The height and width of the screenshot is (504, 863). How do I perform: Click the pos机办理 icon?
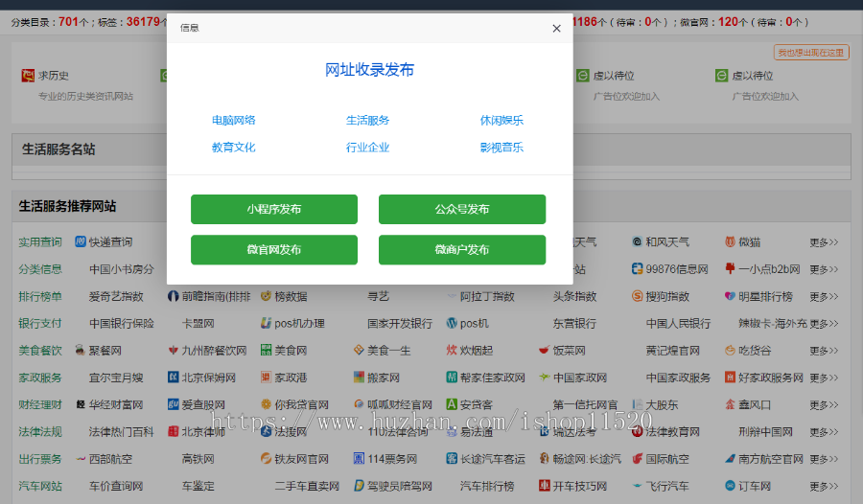click(266, 323)
